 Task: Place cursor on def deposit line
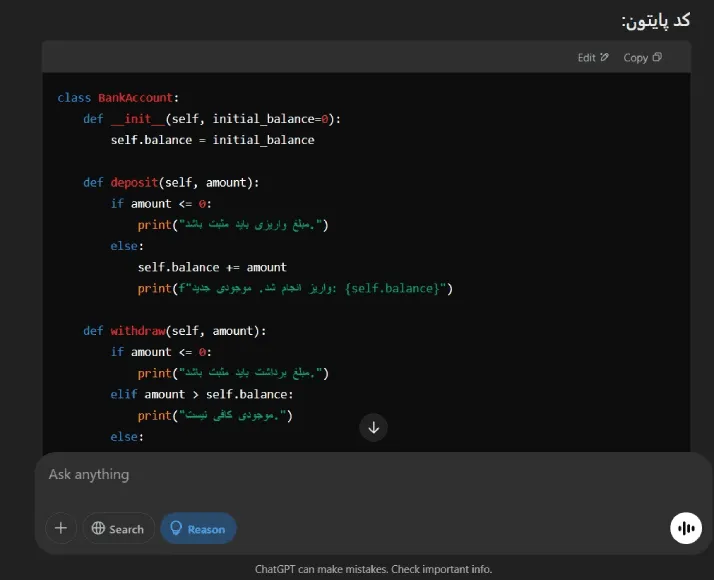point(171,182)
